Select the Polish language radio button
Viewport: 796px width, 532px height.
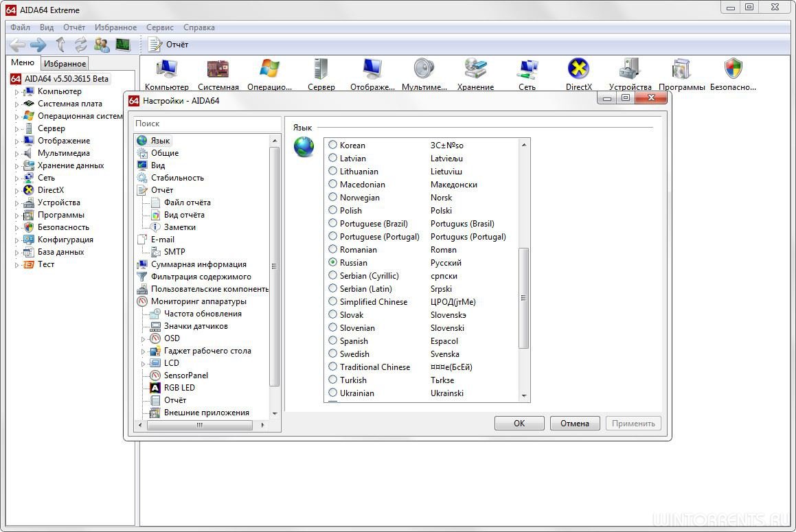coord(332,209)
